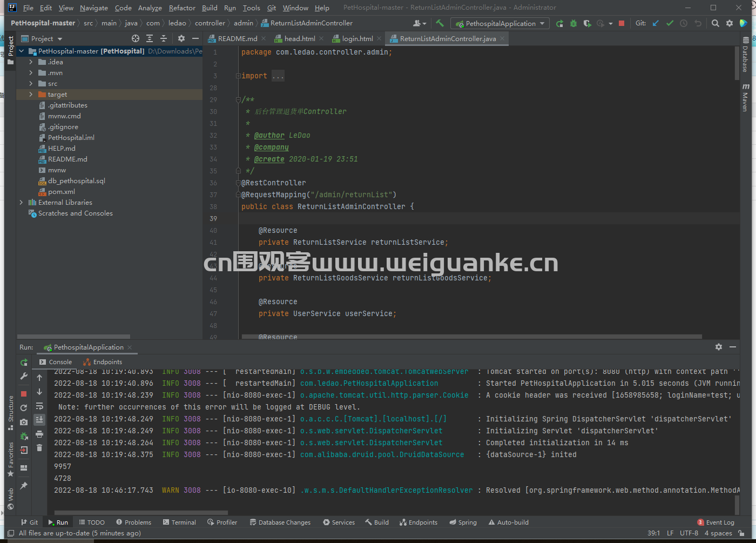Open PethospitalApplication run configuration dropdown
756x543 pixels.
pyautogui.click(x=500, y=23)
